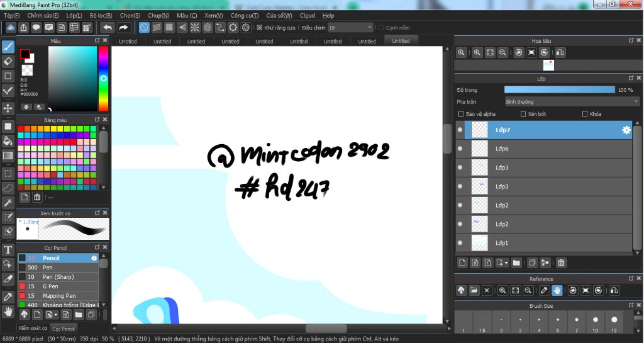The height and width of the screenshot is (345, 644).
Task: Select the Hand tool in left toolbar
Action: point(8,312)
